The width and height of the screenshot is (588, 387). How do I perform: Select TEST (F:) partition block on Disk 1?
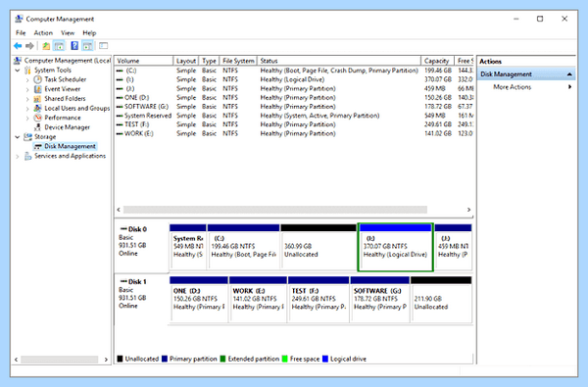(318, 299)
